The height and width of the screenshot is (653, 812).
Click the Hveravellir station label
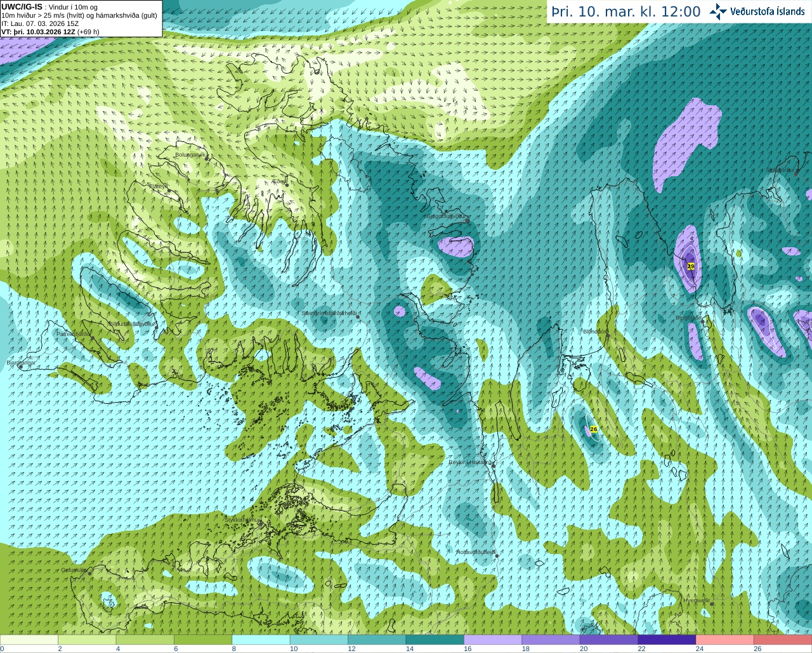click(x=697, y=600)
